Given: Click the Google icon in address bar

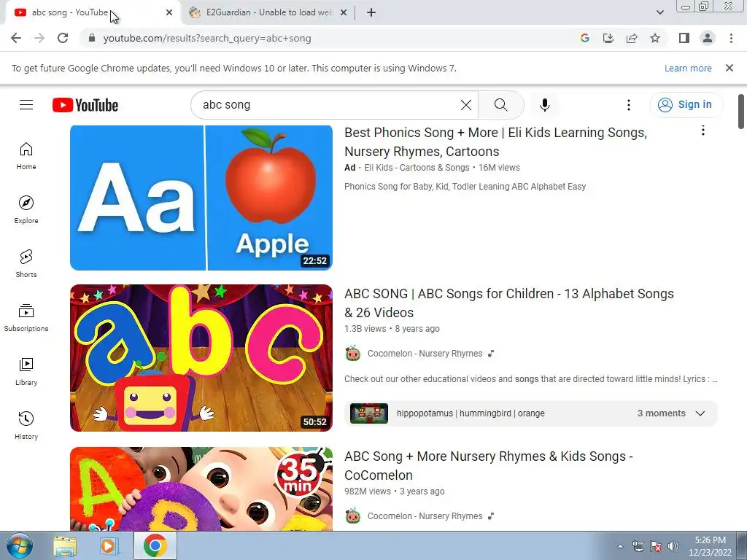Looking at the screenshot, I should click(x=585, y=38).
